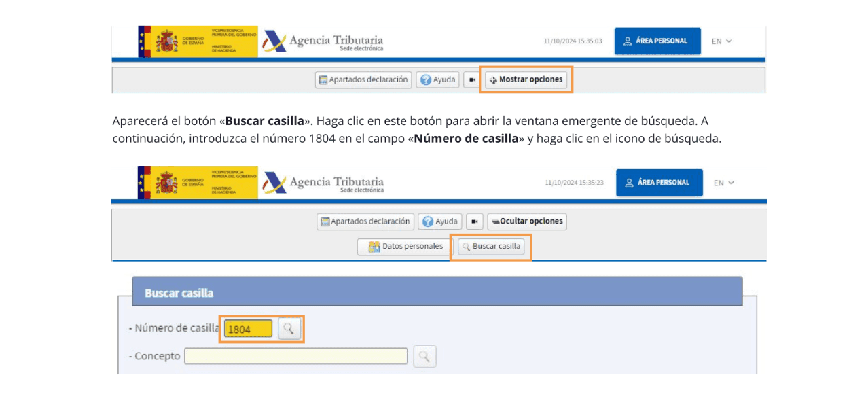Click the Buscar casilla search button
868x409 pixels.
click(x=490, y=247)
